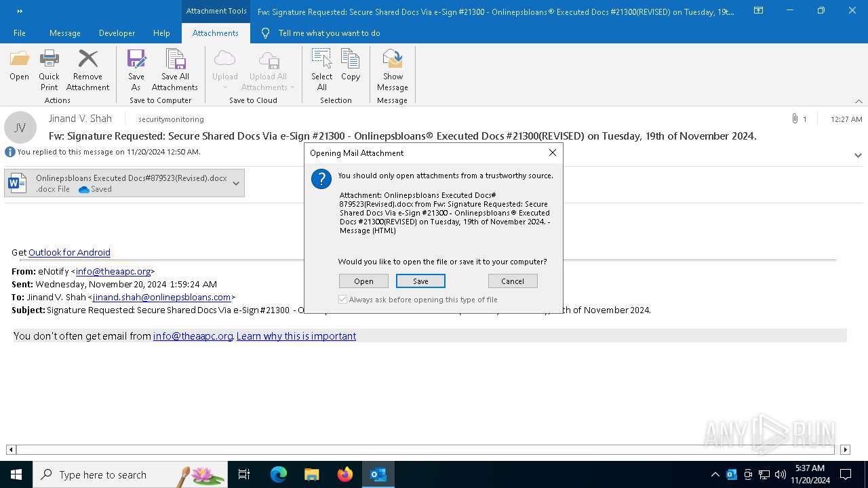Open the Help tab
868x488 pixels.
(161, 33)
